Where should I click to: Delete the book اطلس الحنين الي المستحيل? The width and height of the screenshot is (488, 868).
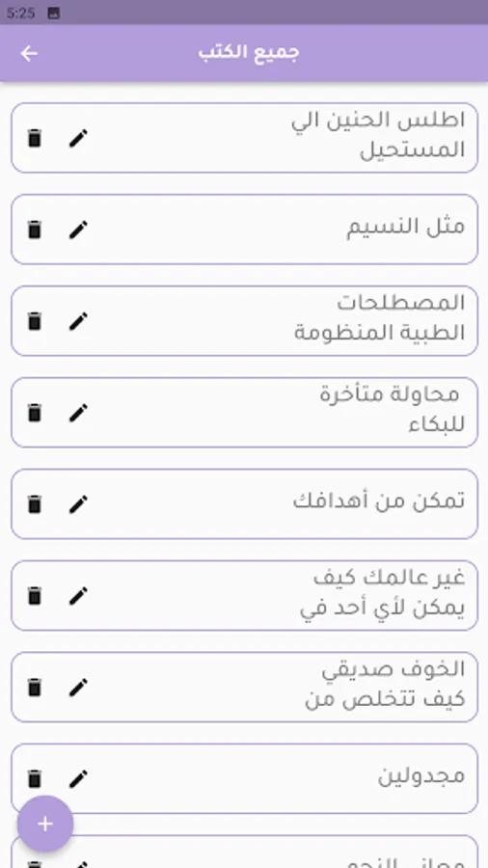point(35,138)
